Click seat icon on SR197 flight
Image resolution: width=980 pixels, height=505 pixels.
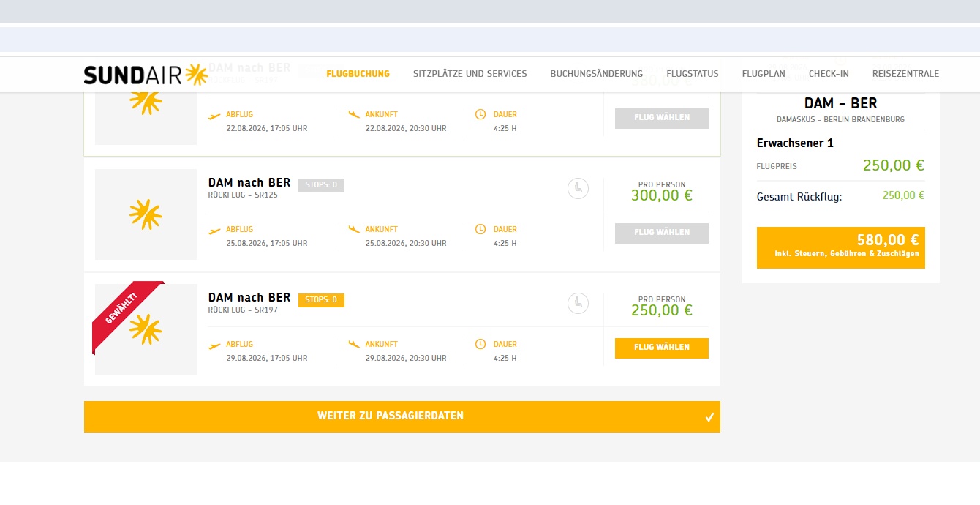(x=578, y=303)
